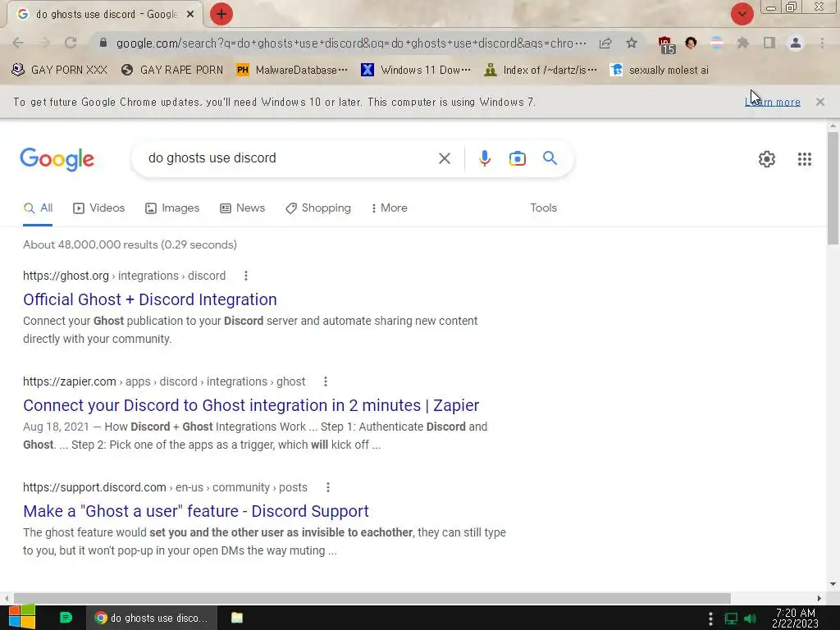
Task: Click the 'About 48,000,000 results' text
Action: [x=130, y=244]
